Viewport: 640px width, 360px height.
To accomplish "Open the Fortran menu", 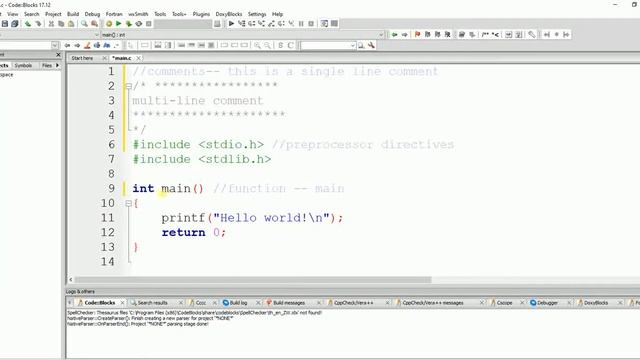I will click(x=114, y=14).
